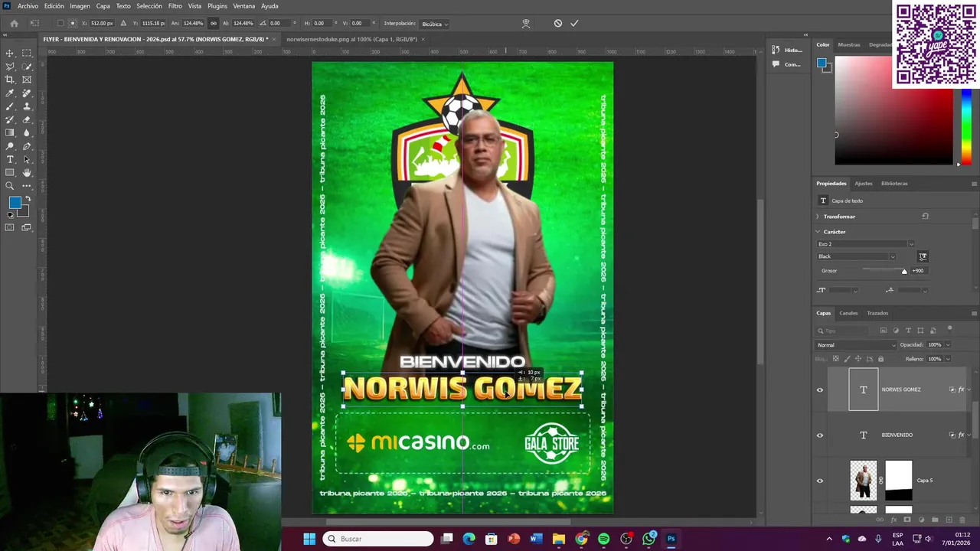Image resolution: width=980 pixels, height=551 pixels.
Task: Select the History Brush tool
Action: click(x=10, y=119)
